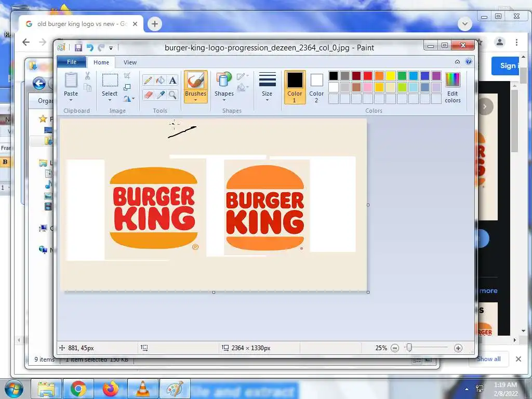Open Paint Help question mark icon
Viewport: 532px width, 399px height.
click(x=469, y=61)
